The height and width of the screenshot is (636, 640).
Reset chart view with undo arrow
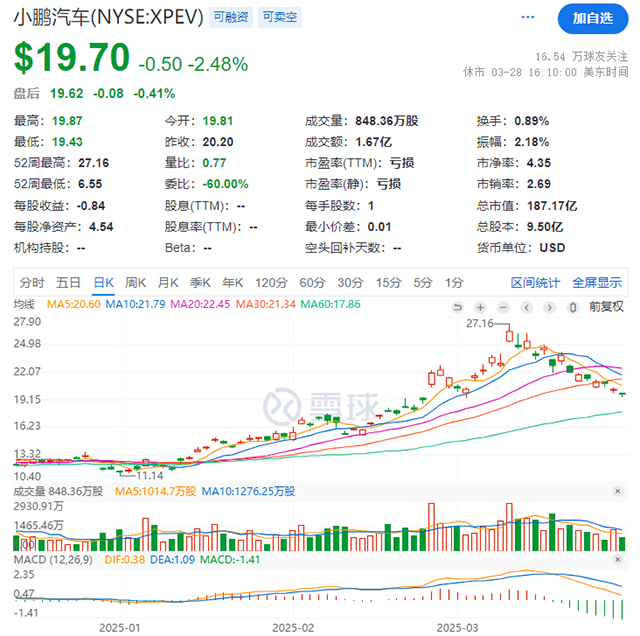(x=458, y=307)
